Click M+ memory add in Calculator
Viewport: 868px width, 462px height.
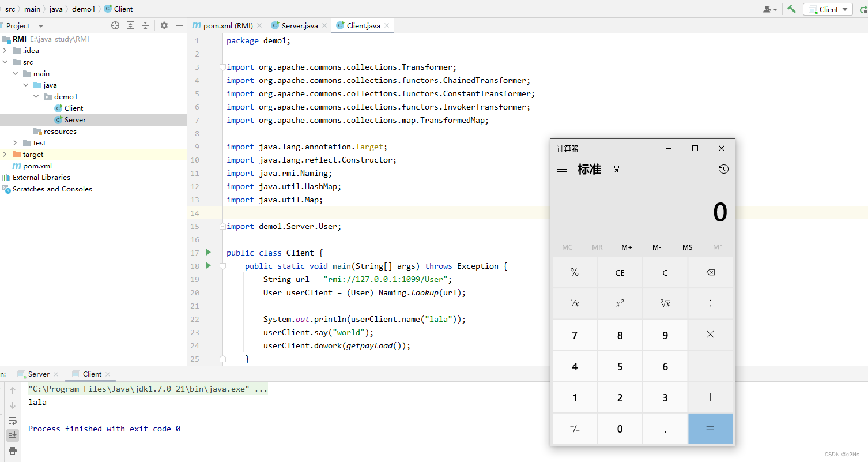627,247
